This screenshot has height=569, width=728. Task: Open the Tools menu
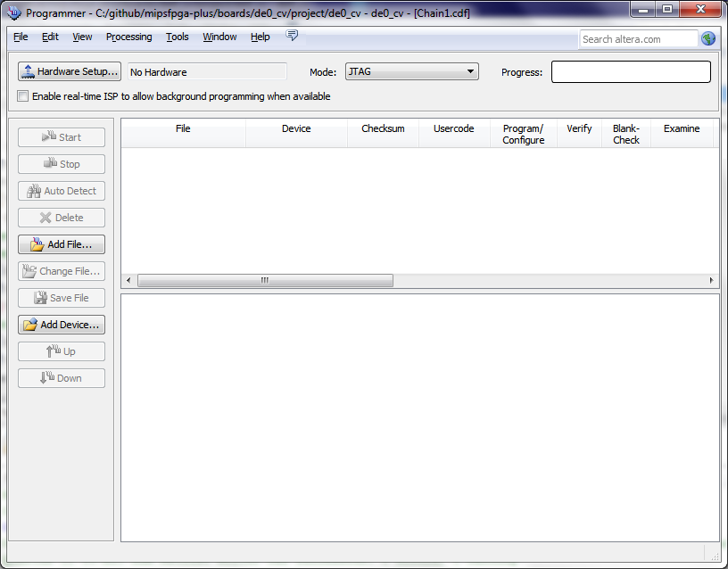click(178, 37)
